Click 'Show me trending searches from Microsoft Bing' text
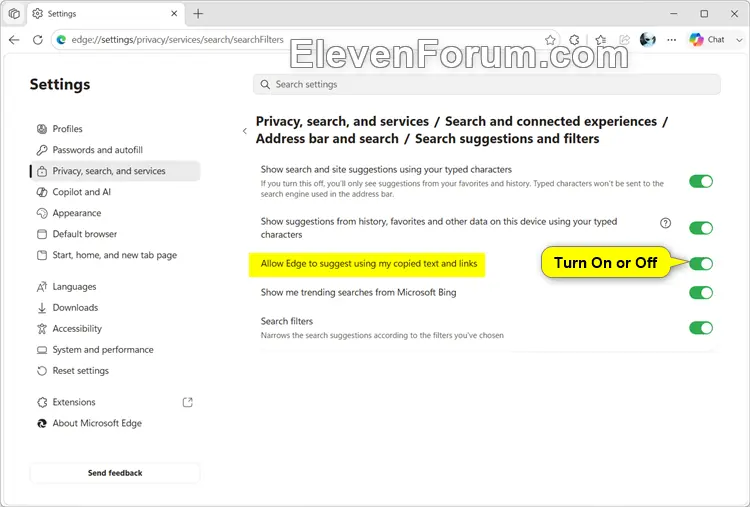Screen dimensions: 750x507 [x=358, y=292]
